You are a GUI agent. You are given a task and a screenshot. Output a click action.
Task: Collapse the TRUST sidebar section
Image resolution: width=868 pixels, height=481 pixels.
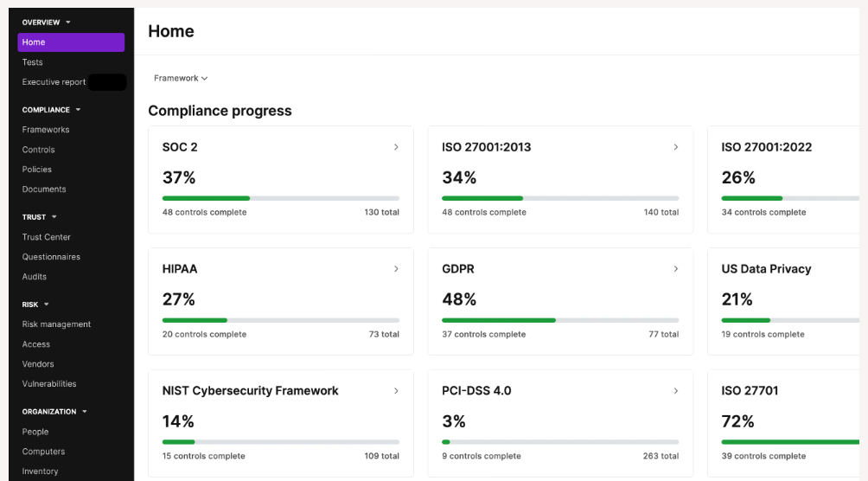pyautogui.click(x=54, y=217)
